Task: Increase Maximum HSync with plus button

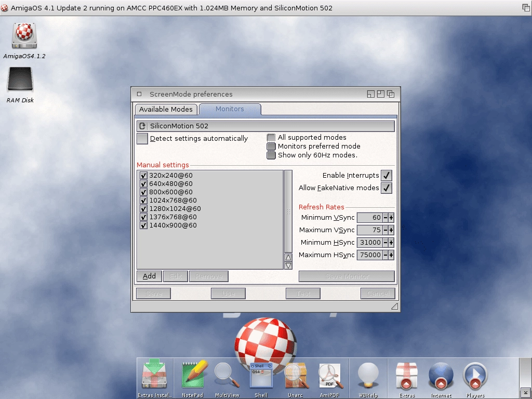Action: [x=391, y=255]
